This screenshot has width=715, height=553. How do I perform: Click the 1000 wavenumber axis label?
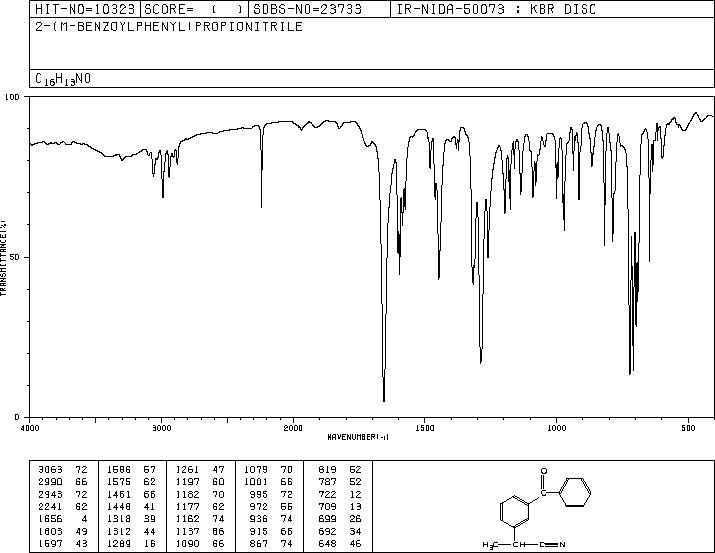(x=556, y=428)
